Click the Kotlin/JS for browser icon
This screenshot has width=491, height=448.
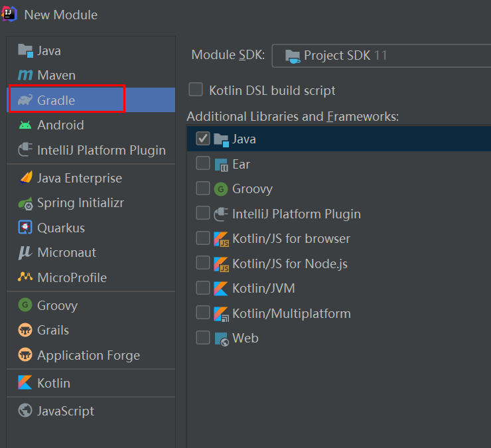click(x=221, y=240)
